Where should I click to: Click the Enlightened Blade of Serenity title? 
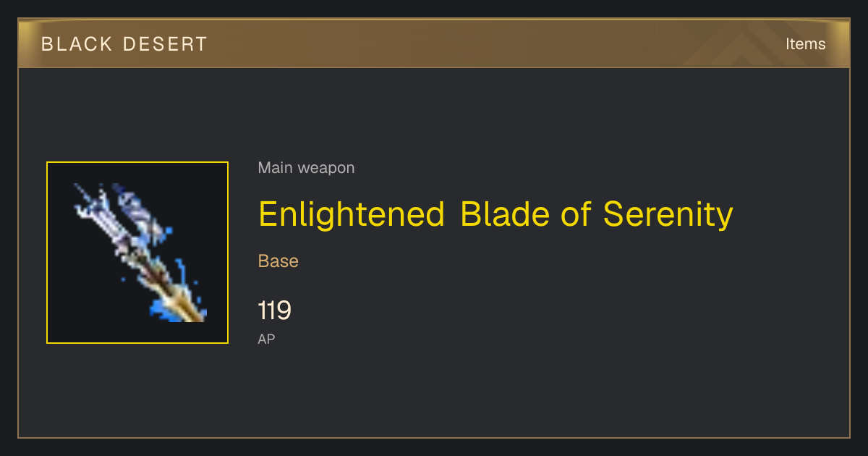[495, 215]
